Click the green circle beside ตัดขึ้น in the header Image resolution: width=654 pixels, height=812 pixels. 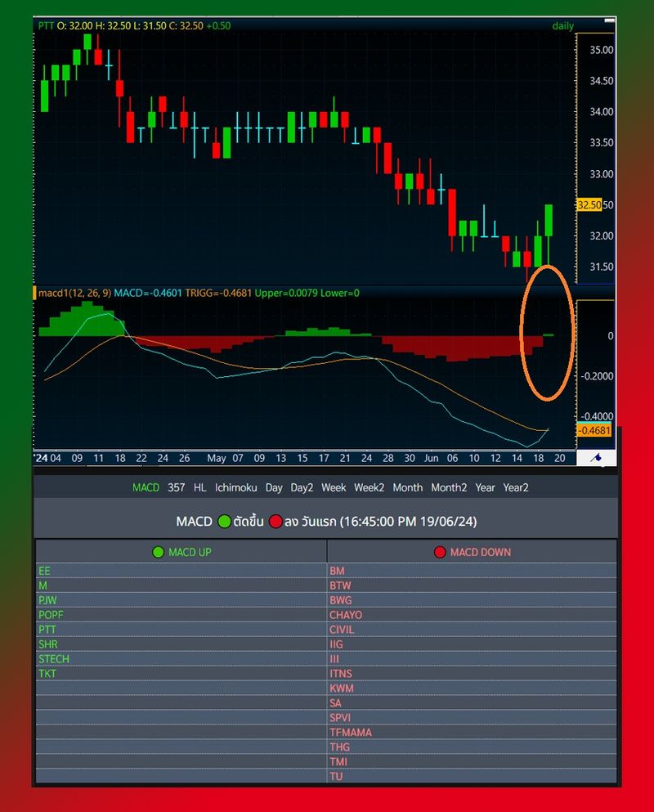coord(225,521)
